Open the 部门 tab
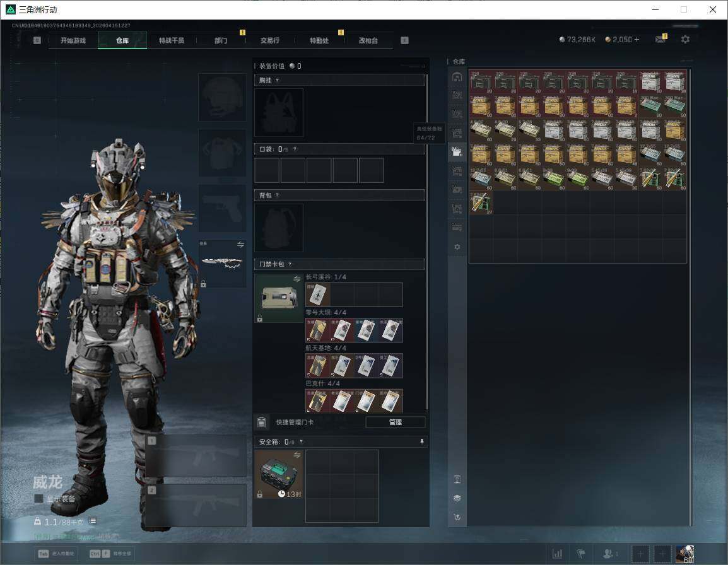The width and height of the screenshot is (728, 565). tap(221, 40)
